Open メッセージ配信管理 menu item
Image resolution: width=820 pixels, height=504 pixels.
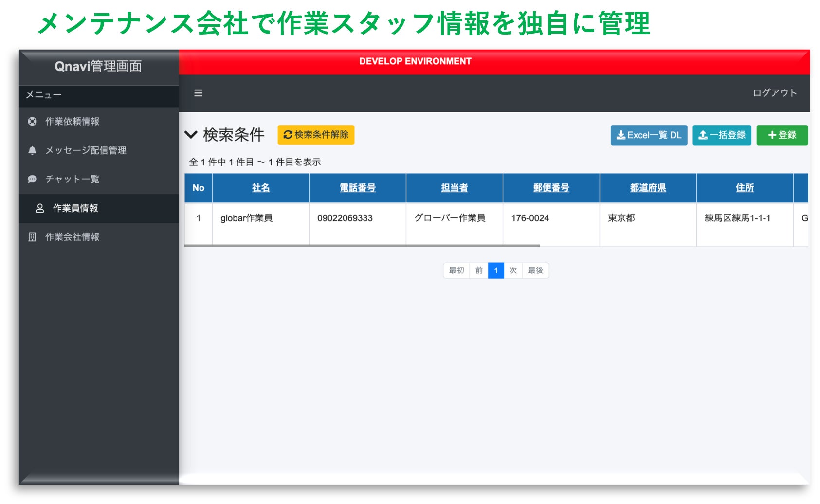coord(99,150)
